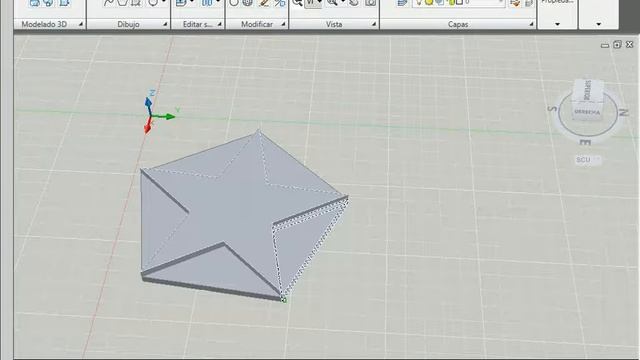
Task: Select the DERECHA face on the ViewCube
Action: 587,112
